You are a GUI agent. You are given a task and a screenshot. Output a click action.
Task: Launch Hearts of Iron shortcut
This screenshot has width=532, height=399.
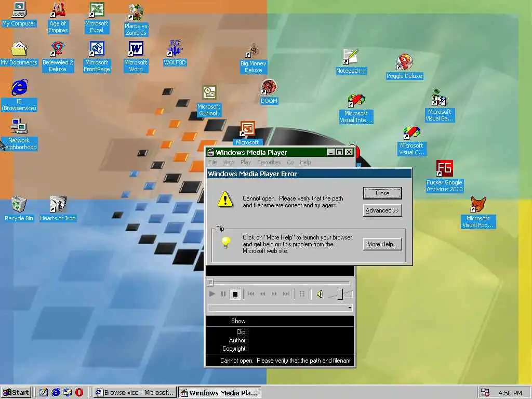click(58, 209)
